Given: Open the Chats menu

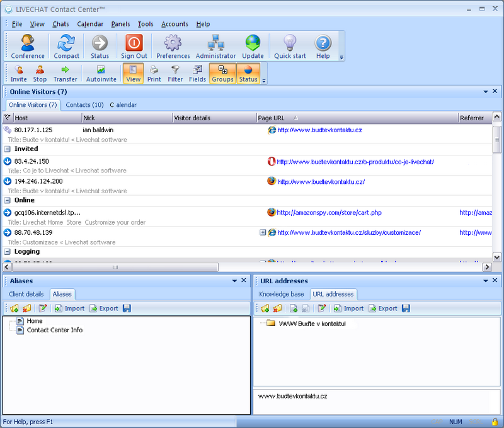Looking at the screenshot, I should [x=60, y=24].
